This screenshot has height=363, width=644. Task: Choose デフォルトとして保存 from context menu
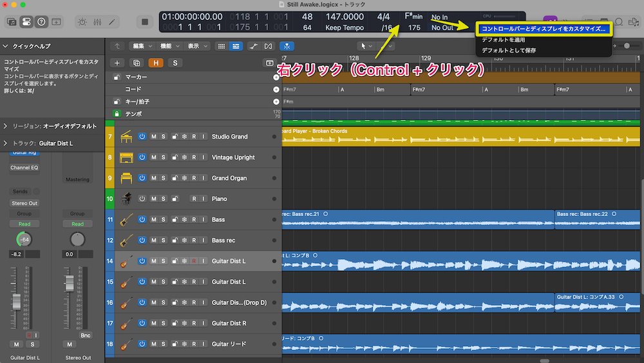point(509,50)
